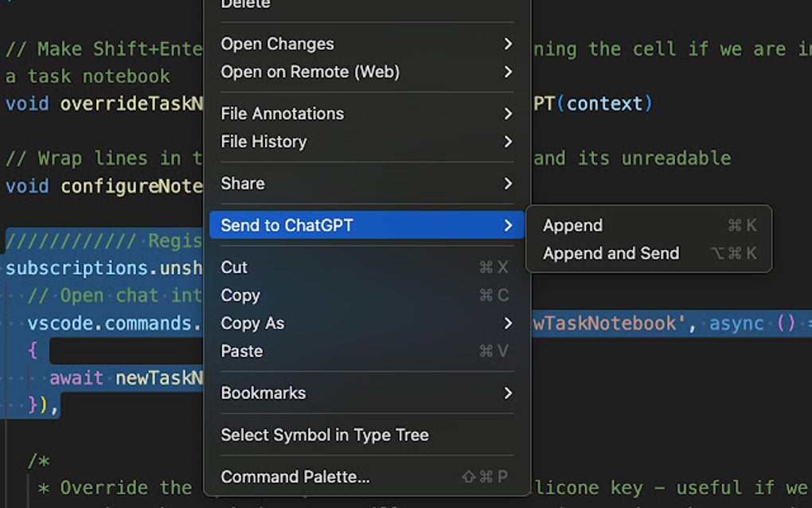Expand the Copy As submenu
This screenshot has height=508, width=812.
pos(252,323)
